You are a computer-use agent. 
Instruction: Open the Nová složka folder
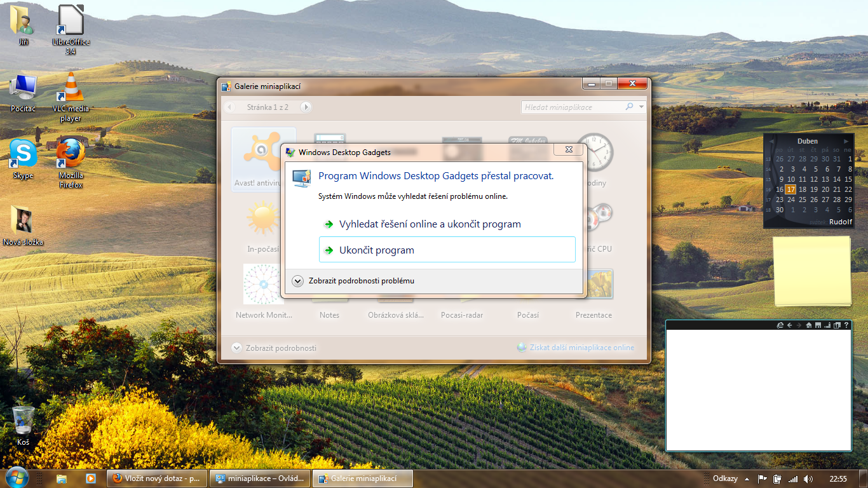pyautogui.click(x=23, y=226)
